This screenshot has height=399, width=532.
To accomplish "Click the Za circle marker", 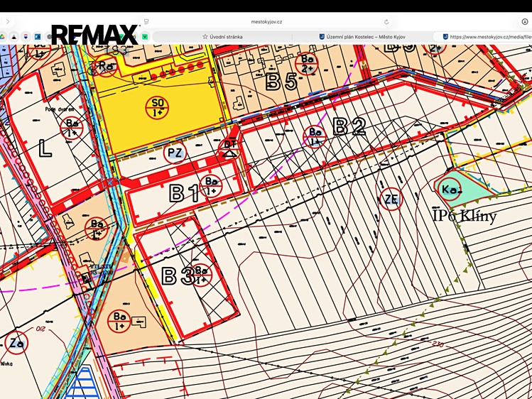I will [16, 343].
